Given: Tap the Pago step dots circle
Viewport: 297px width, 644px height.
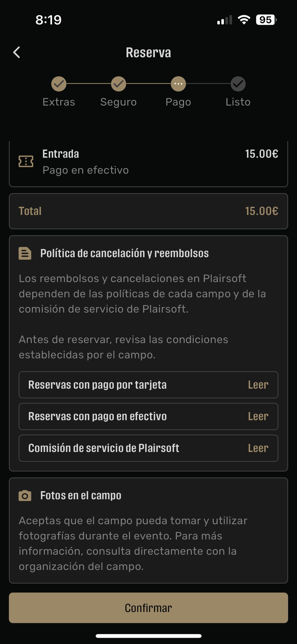Looking at the screenshot, I should 178,84.
